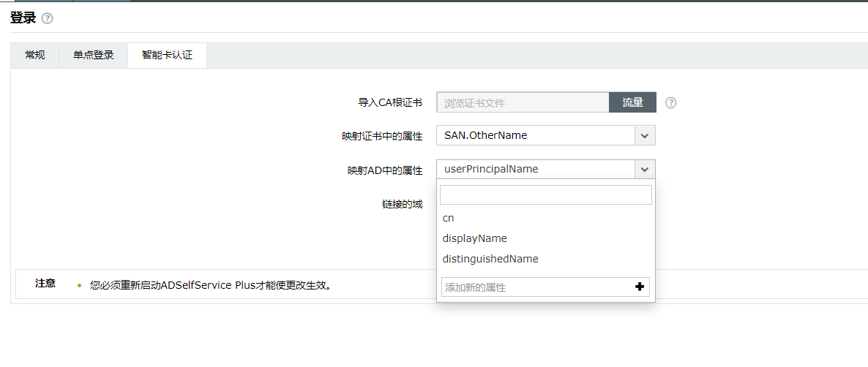The image size is (868, 367).
Task: Focus the search box in the attribute dropdown
Action: click(545, 195)
